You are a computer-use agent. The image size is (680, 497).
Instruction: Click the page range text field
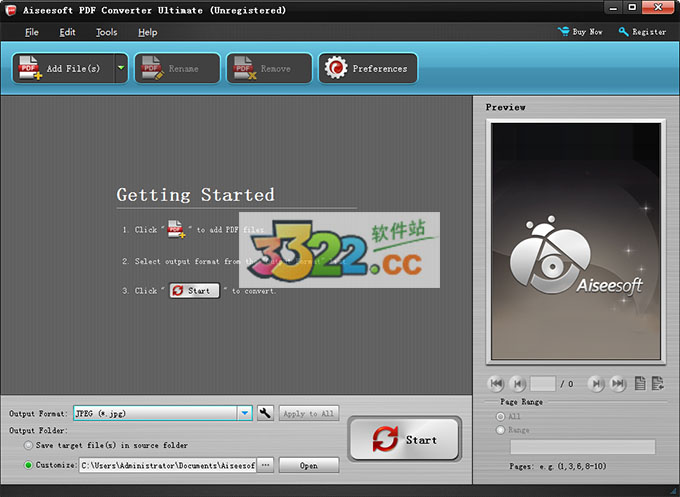pyautogui.click(x=582, y=447)
